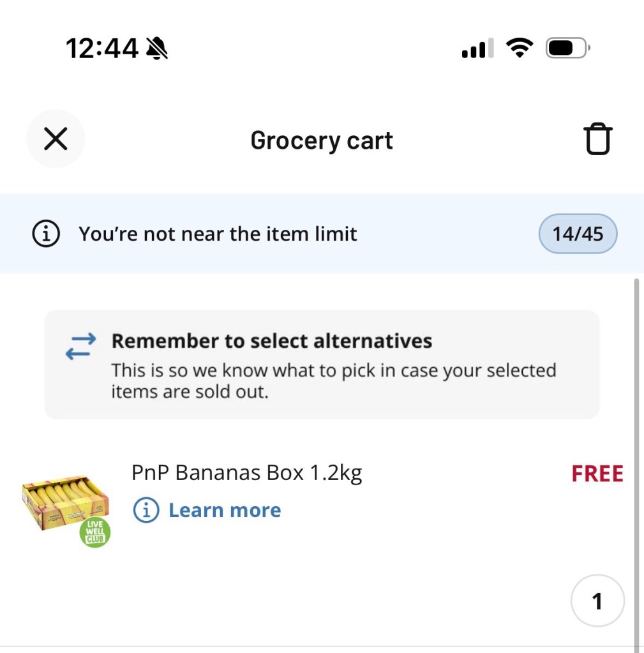
Task: Click the red FREE price label
Action: point(597,474)
